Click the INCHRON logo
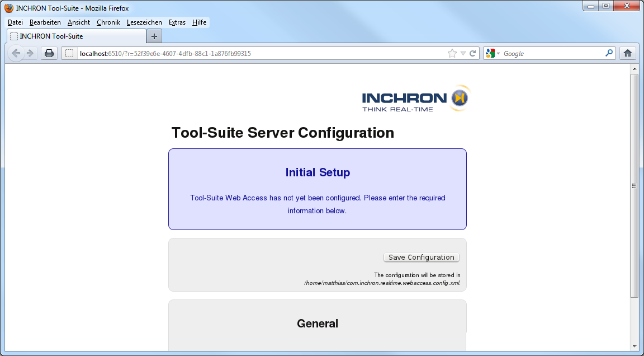This screenshot has height=356, width=644. tap(416, 99)
